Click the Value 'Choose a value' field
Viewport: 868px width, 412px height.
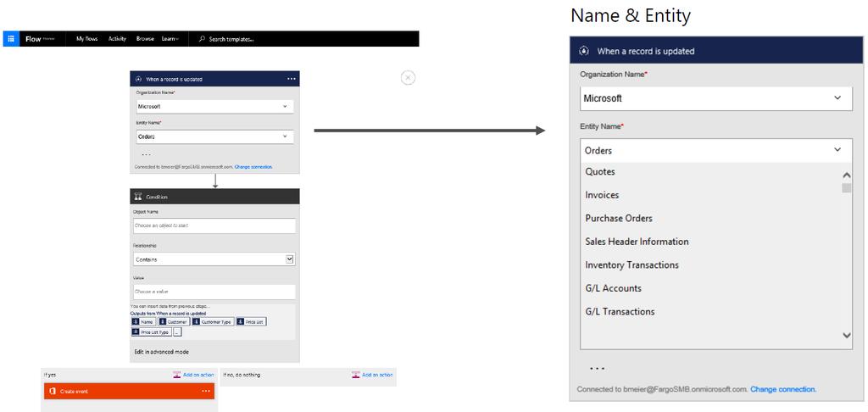pos(214,292)
